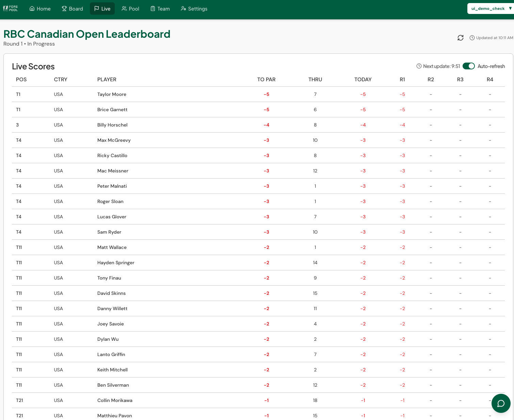
Task: Click the R2 column header
Action: pos(431,80)
